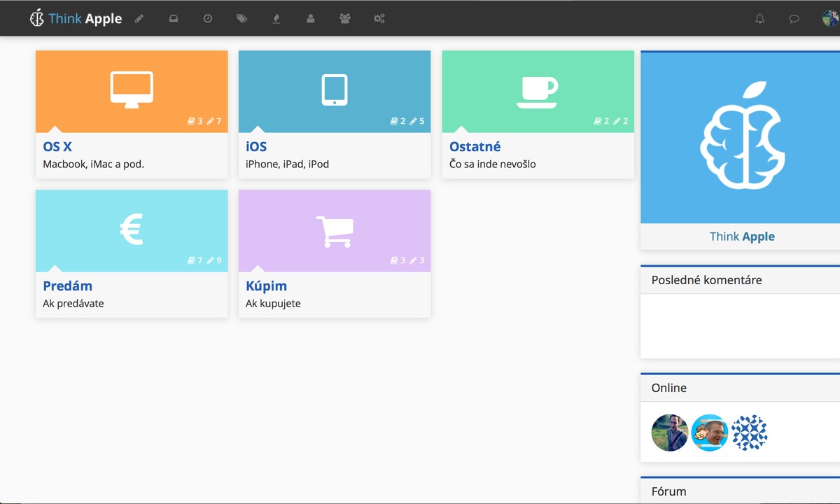Click the Posledné komentáre widget header
840x504 pixels.
click(741, 280)
